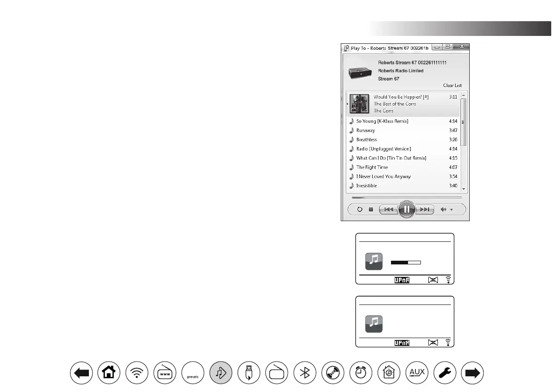Viewport: 554px width, 392px height.
Task: Click the AUX input icon
Action: [417, 372]
